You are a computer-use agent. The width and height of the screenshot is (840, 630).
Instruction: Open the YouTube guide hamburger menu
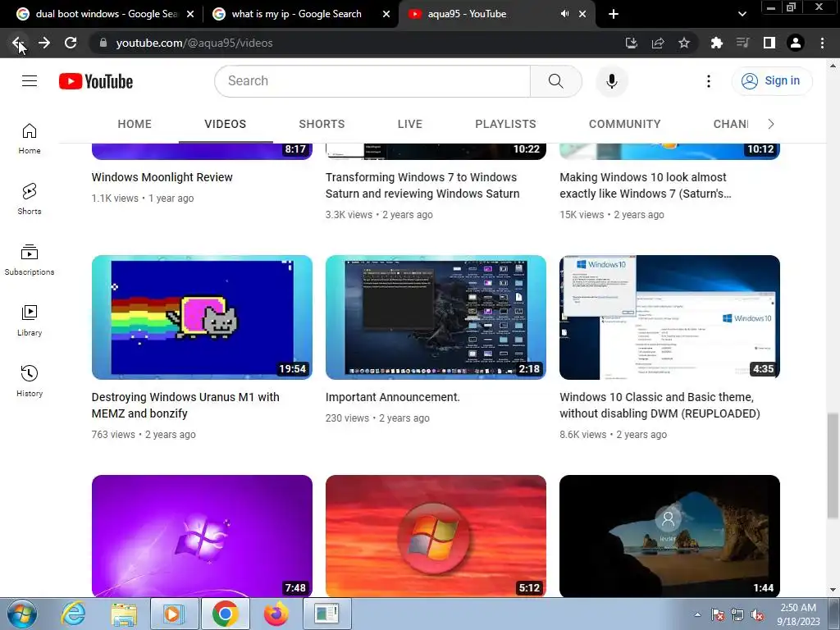coord(30,81)
